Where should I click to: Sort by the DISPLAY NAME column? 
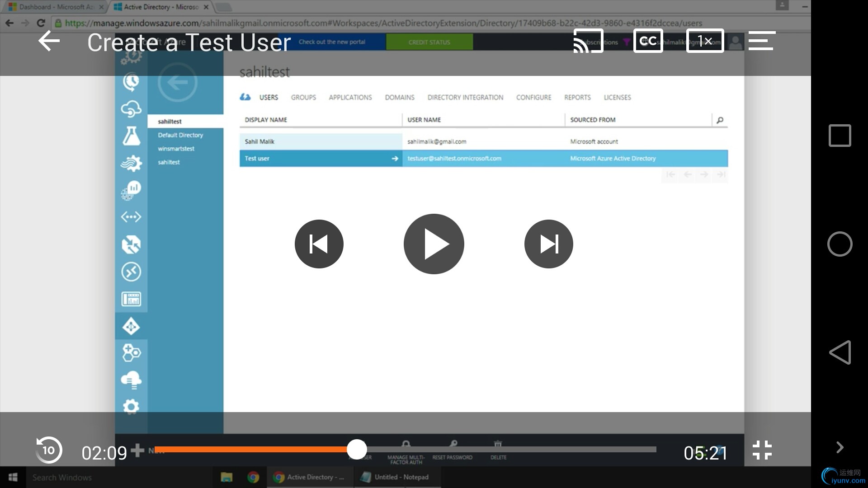click(266, 120)
